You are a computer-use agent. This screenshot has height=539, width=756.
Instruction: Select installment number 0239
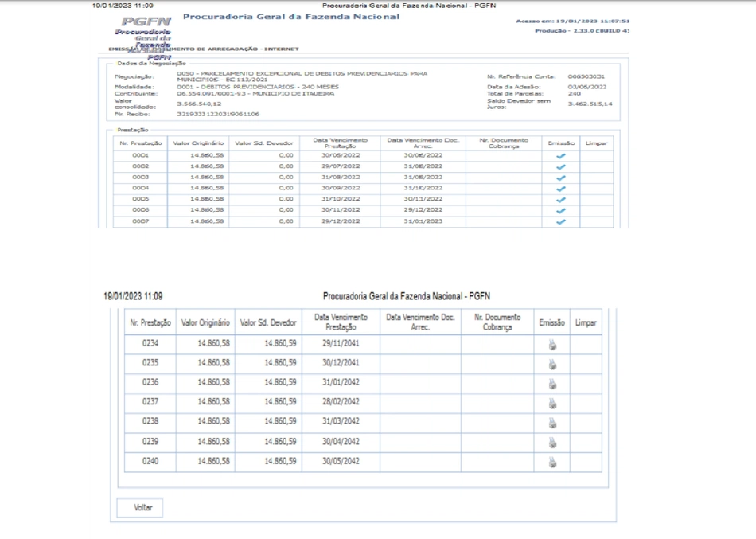click(x=150, y=442)
